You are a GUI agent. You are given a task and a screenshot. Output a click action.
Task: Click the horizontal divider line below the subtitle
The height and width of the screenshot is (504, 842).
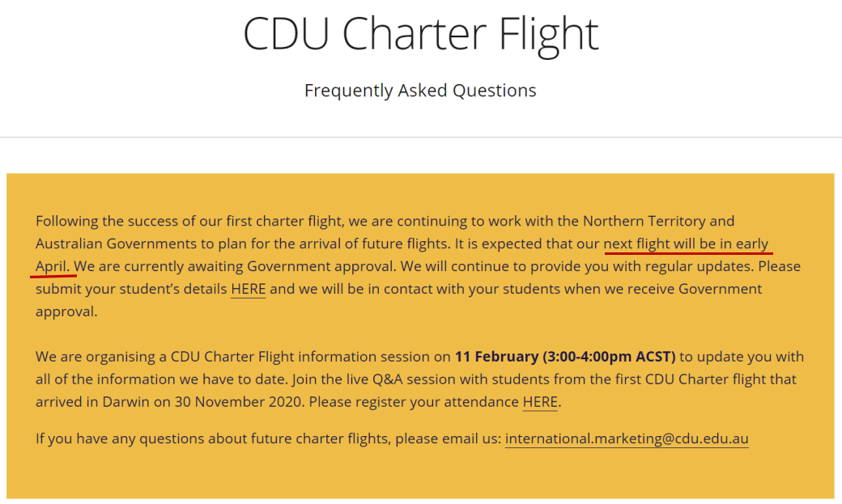[421, 138]
